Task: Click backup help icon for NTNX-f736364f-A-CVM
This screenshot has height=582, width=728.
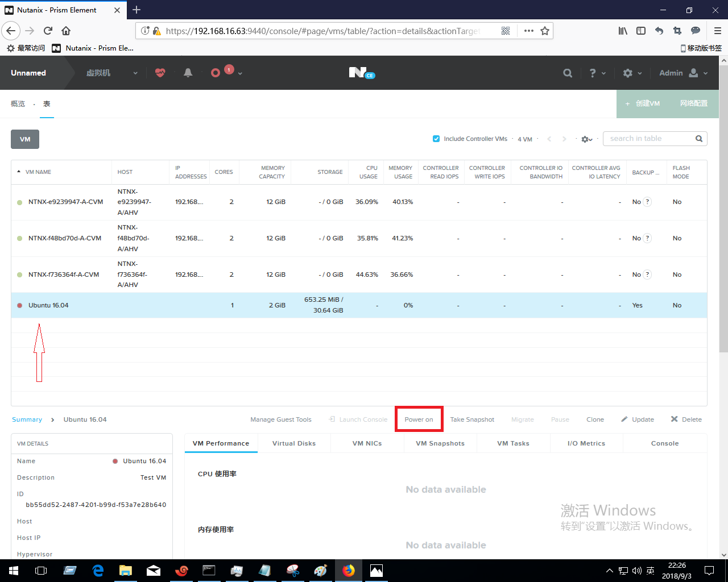Action: point(647,275)
